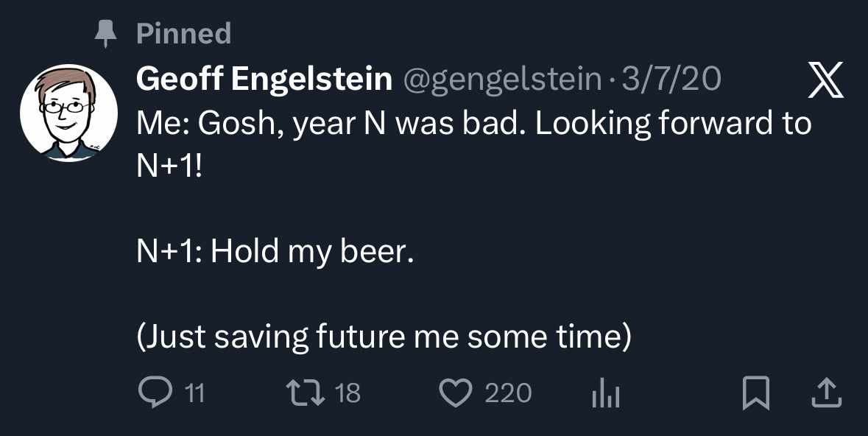This screenshot has width=868, height=436.
Task: Open Geoff Engelstein's cartoon profile avatar
Action: 68,113
